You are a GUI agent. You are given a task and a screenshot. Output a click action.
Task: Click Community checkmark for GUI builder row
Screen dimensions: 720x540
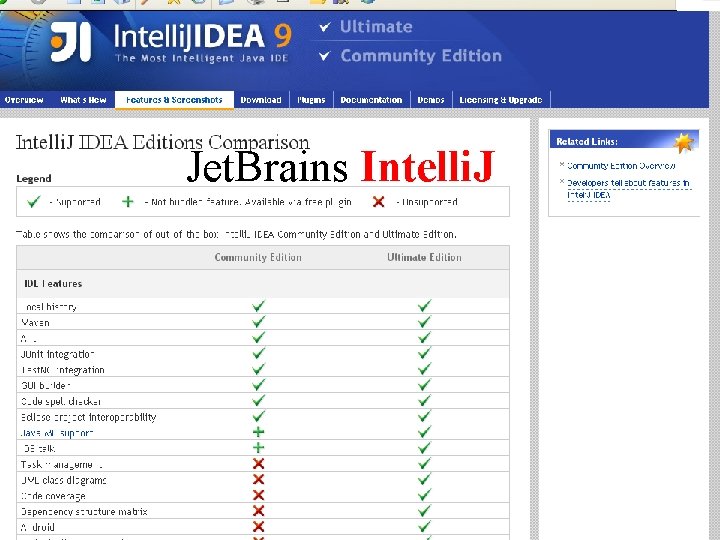pyautogui.click(x=259, y=384)
